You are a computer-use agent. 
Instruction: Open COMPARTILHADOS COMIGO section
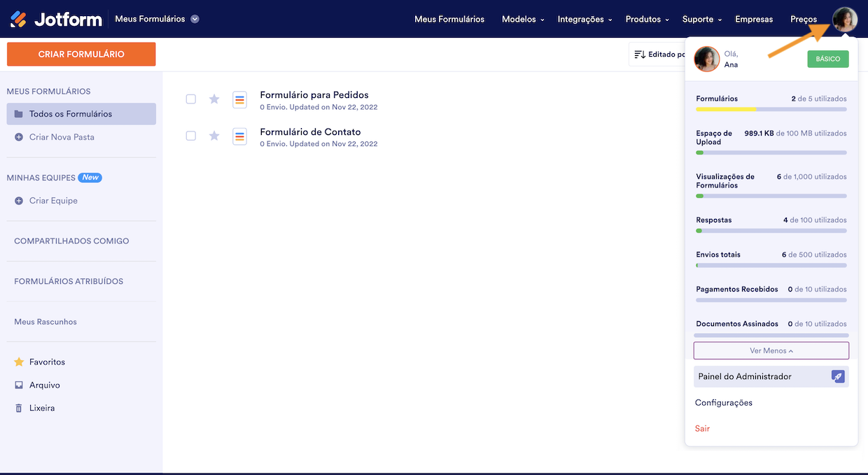tap(71, 241)
